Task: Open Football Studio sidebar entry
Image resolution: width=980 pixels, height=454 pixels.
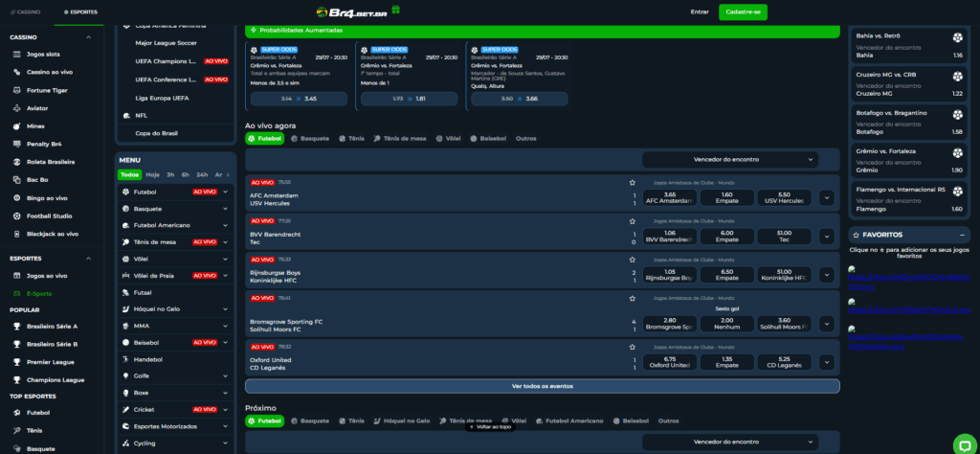Action: tap(50, 216)
